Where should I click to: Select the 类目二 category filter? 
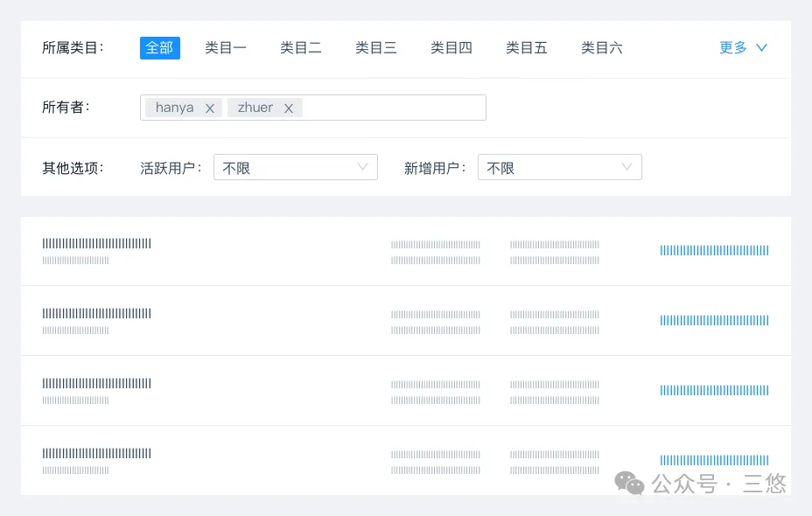[x=301, y=48]
